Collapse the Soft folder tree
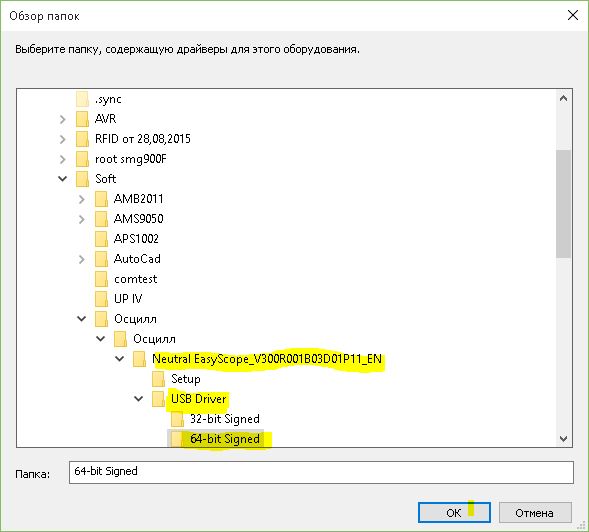589x532 pixels. pos(63,178)
